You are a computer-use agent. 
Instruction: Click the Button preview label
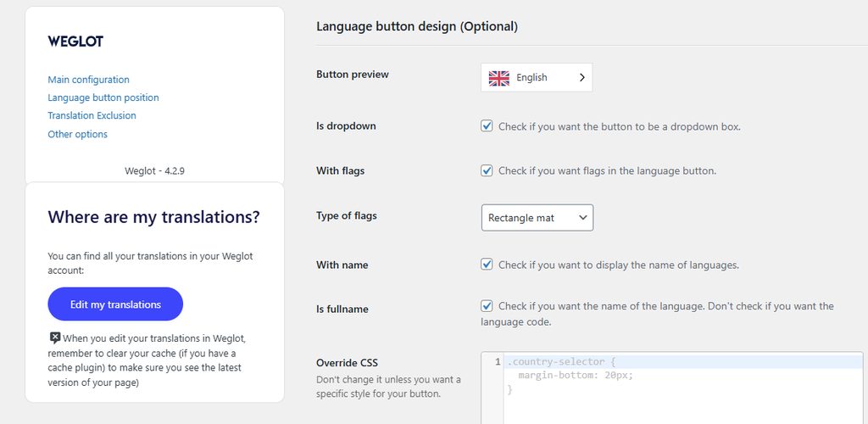point(353,74)
